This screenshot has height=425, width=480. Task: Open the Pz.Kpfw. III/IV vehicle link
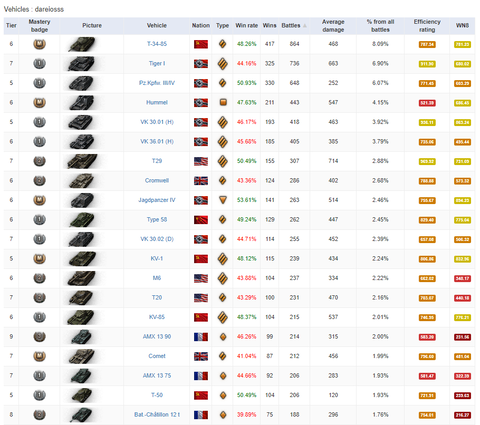[x=157, y=83]
